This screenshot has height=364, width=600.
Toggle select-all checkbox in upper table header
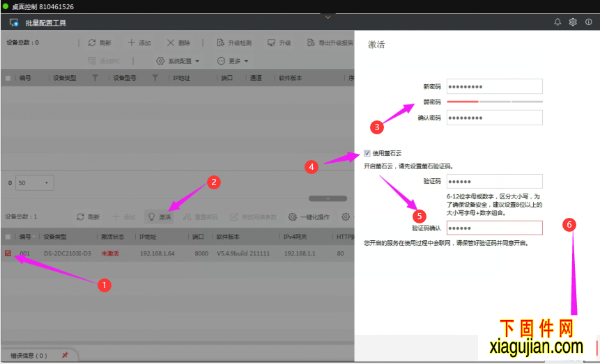point(8,78)
